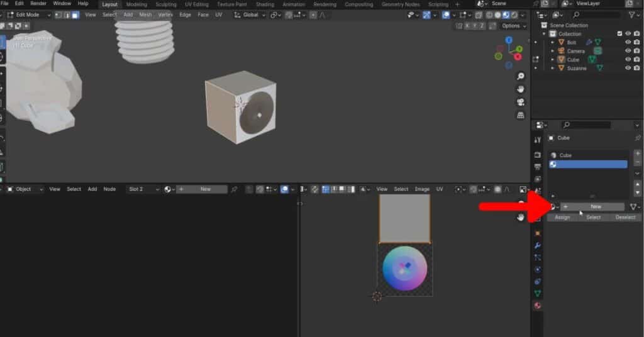This screenshot has height=337, width=644.
Task: Toggle visibility of Suzanne in outliner
Action: 628,68
